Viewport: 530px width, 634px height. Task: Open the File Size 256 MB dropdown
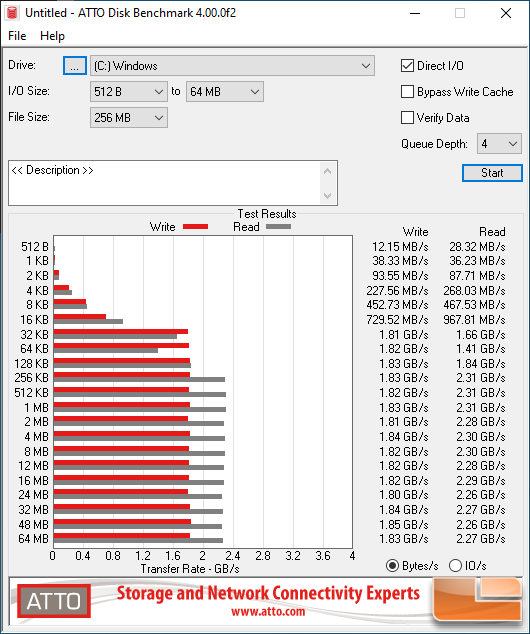point(129,118)
